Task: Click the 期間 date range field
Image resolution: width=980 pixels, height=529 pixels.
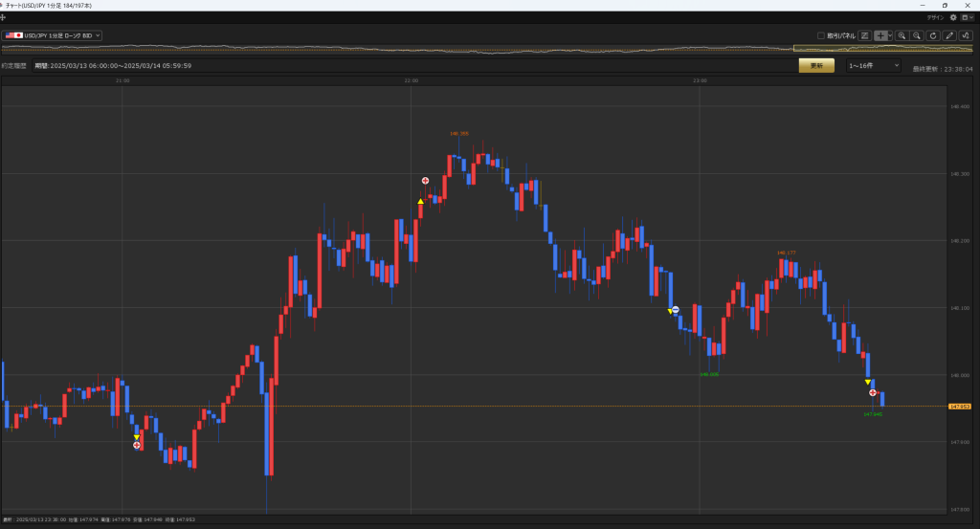Action: click(119, 66)
